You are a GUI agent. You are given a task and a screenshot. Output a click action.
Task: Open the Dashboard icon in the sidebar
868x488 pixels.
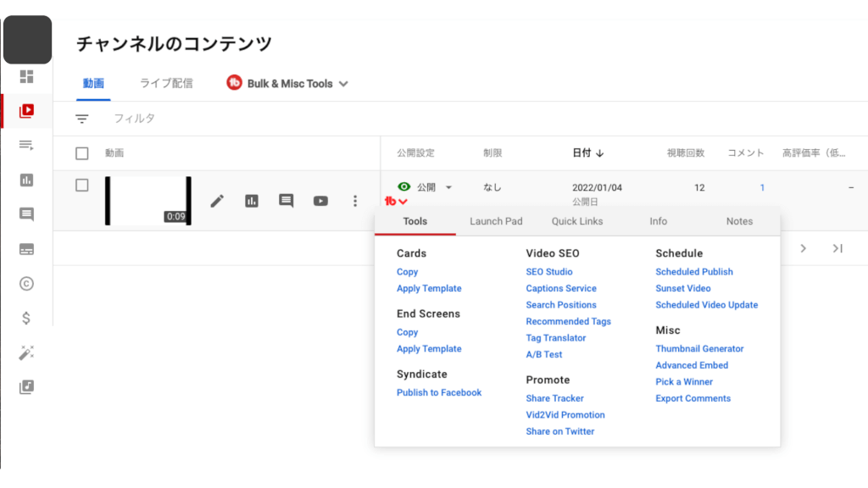[26, 77]
